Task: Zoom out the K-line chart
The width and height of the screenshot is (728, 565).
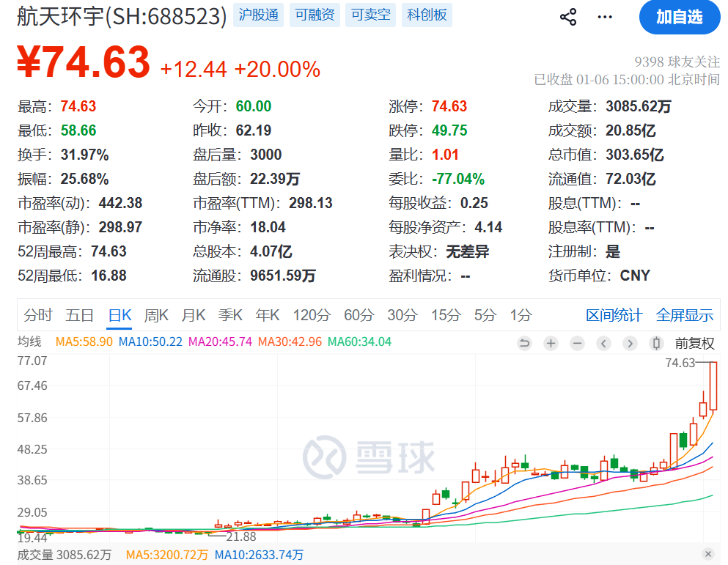Action: (x=577, y=343)
